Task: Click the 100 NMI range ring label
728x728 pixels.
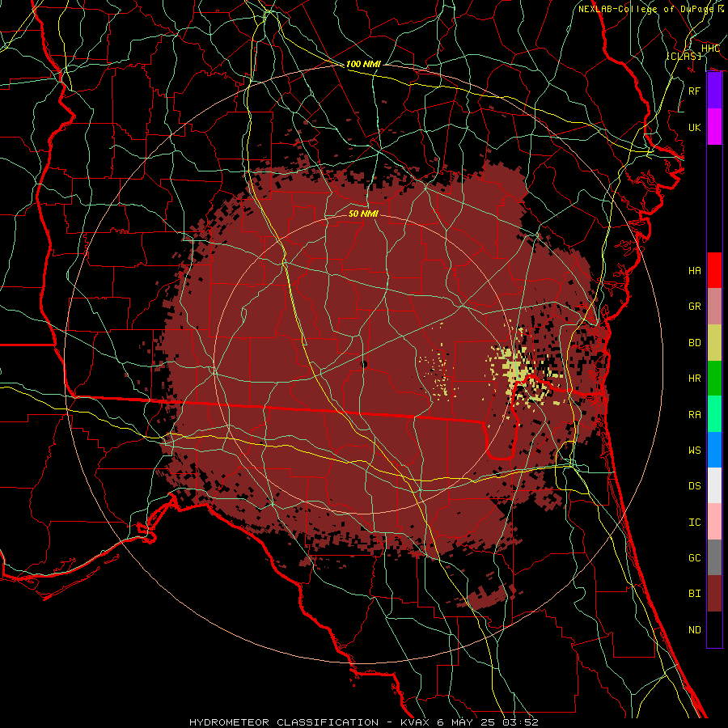Action: pos(363,64)
